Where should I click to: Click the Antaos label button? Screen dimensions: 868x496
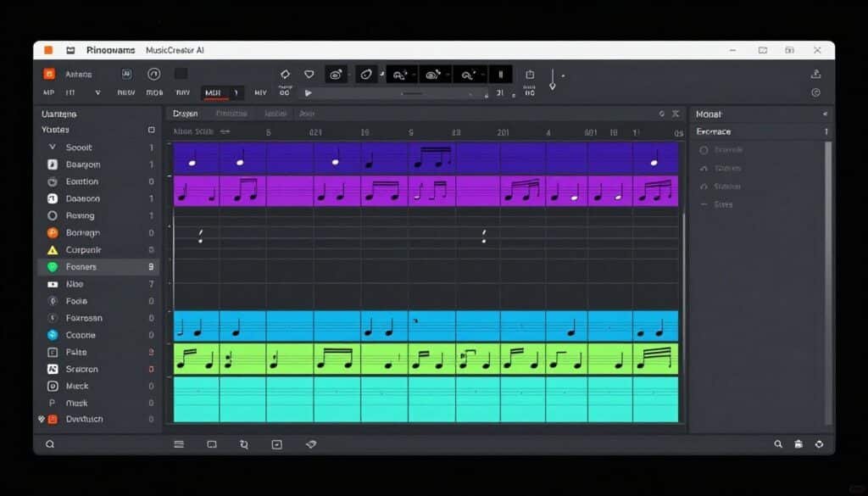tap(79, 74)
